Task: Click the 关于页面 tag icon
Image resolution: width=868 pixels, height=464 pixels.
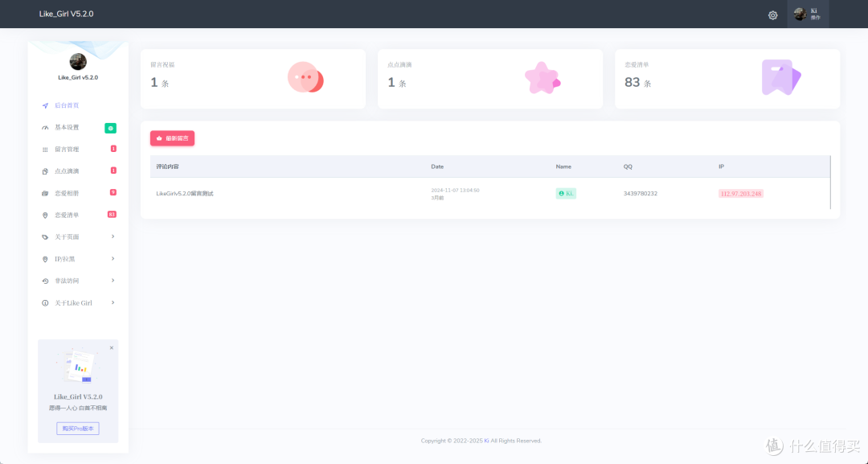Action: coord(45,237)
